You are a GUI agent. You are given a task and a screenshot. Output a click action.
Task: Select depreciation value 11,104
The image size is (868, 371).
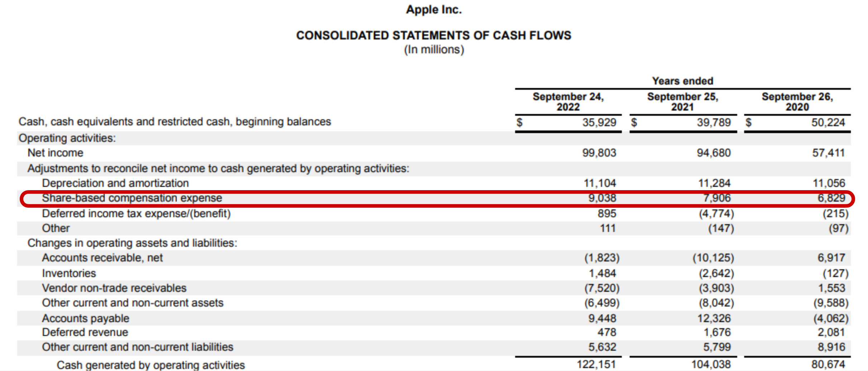(600, 183)
